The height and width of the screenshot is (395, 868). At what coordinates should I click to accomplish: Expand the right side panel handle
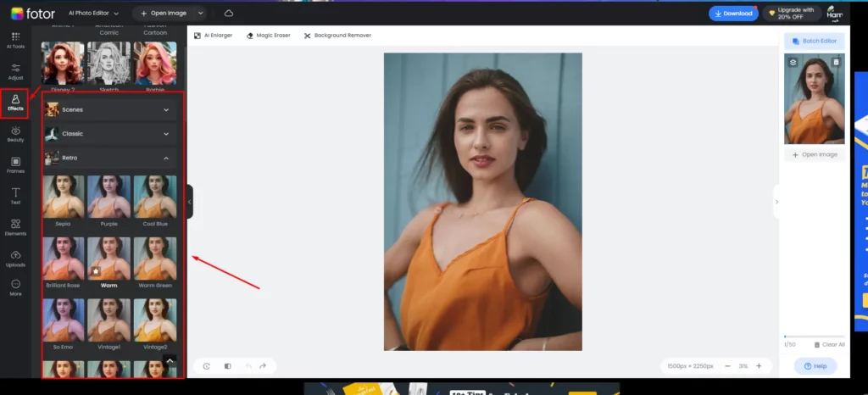coord(776,202)
